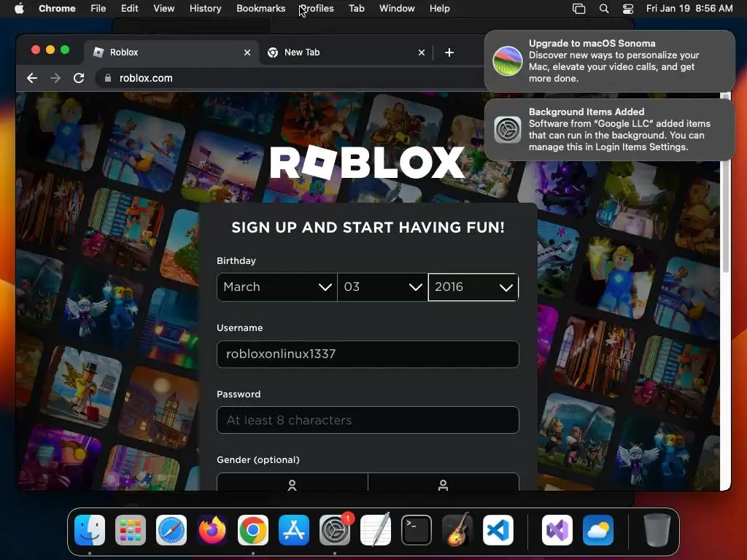This screenshot has height=560, width=747.
Task: Click the Upgrade to macOS Sonoma notification
Action: tap(609, 61)
